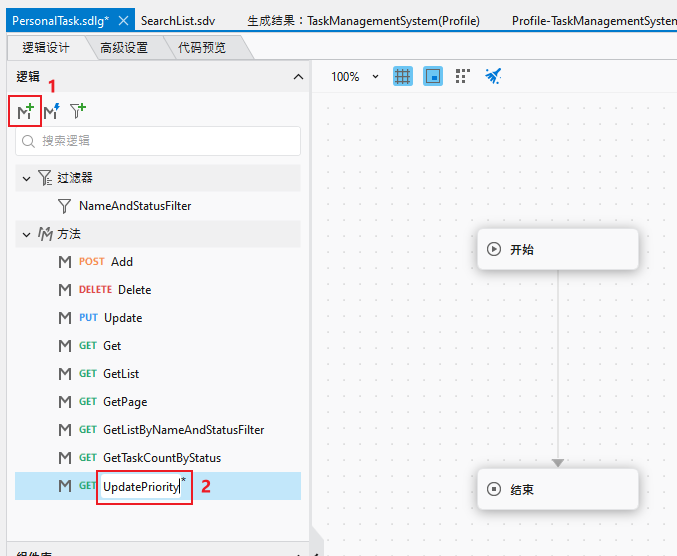This screenshot has height=556, width=677.
Task: Collapse the 方法 methods group
Action: (26, 234)
